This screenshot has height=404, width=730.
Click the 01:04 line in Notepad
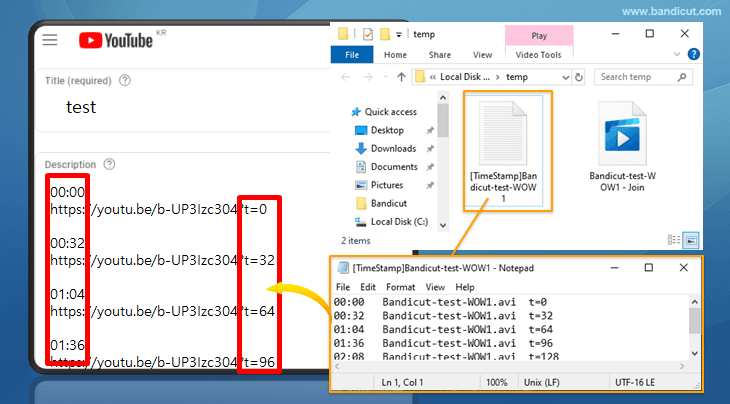pyautogui.click(x=443, y=330)
